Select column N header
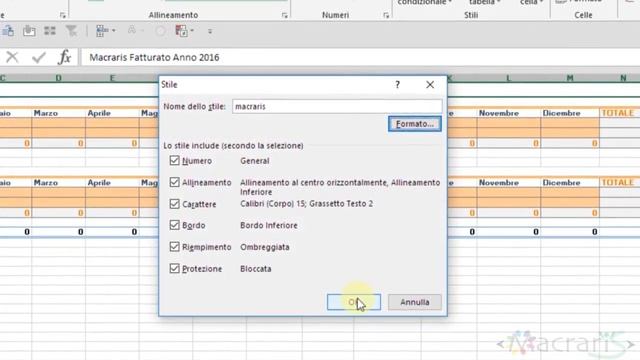The height and width of the screenshot is (360, 640). click(x=623, y=78)
